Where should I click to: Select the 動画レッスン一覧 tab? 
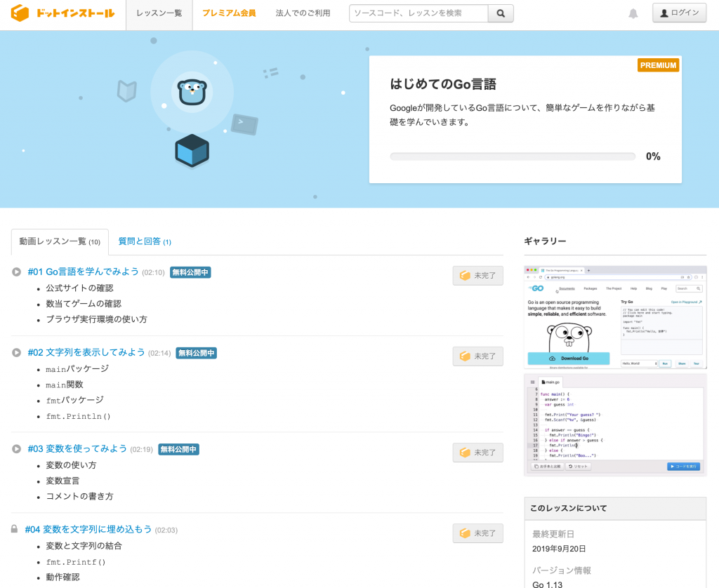pos(60,241)
